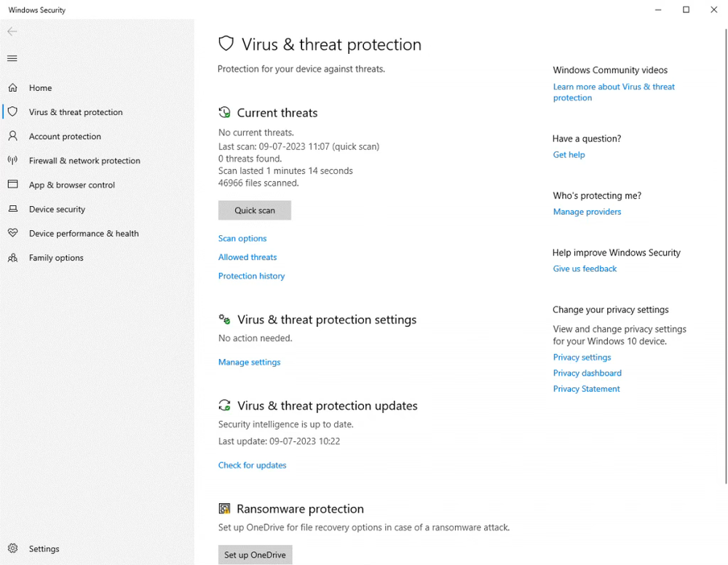Open Home from the sidebar
The height and width of the screenshot is (565, 728).
click(40, 87)
